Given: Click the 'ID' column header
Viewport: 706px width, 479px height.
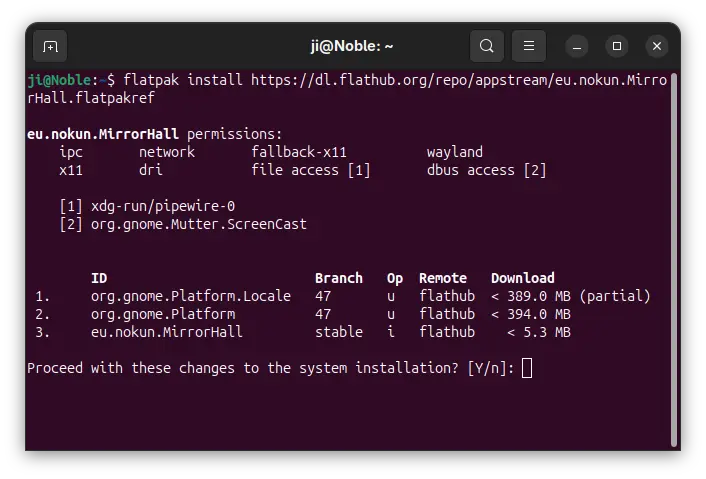Looking at the screenshot, I should coord(99,278).
